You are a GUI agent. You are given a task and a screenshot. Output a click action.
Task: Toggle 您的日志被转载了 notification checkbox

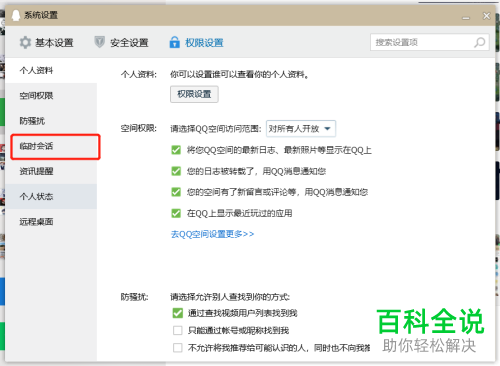coord(176,171)
